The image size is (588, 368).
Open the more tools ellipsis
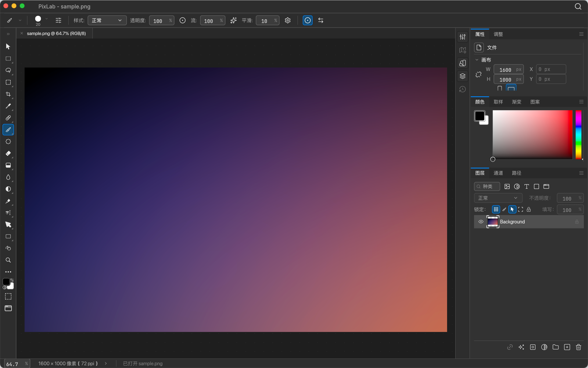click(x=8, y=272)
